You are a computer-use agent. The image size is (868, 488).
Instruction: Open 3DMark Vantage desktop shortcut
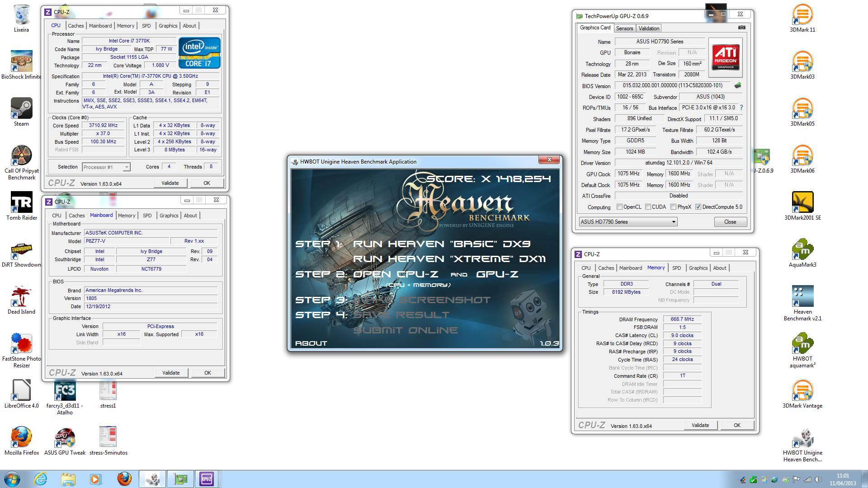pyautogui.click(x=802, y=394)
